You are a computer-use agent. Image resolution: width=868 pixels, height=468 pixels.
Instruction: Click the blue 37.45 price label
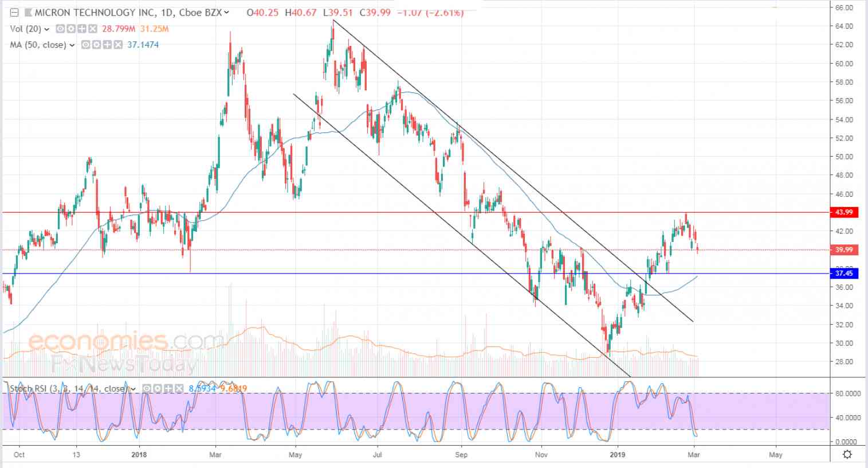point(845,274)
